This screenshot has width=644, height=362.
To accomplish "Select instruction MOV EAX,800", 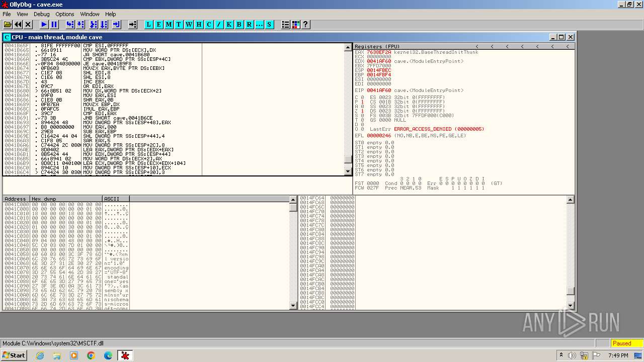I will [100, 127].
